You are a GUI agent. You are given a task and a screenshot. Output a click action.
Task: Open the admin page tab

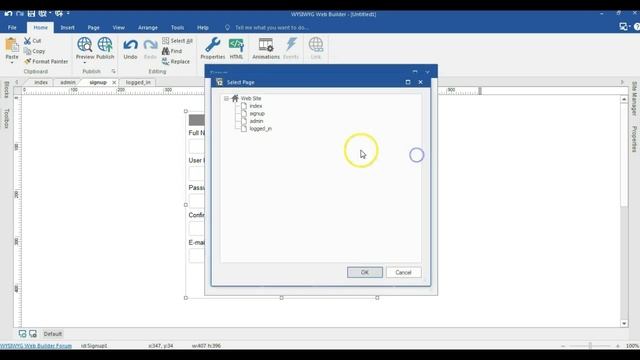click(68, 82)
